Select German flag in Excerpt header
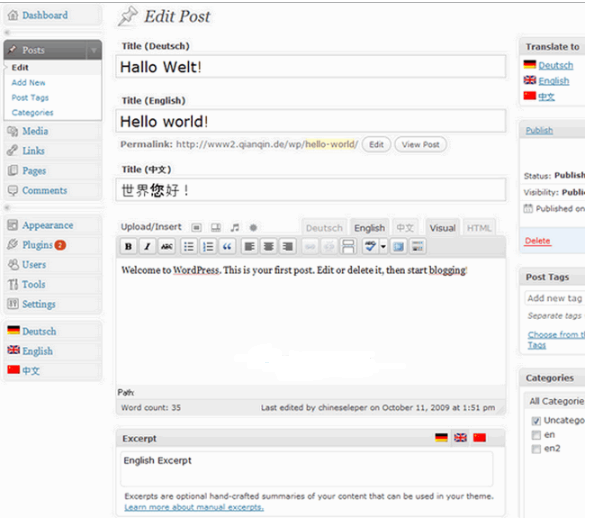595x519 pixels. [441, 438]
